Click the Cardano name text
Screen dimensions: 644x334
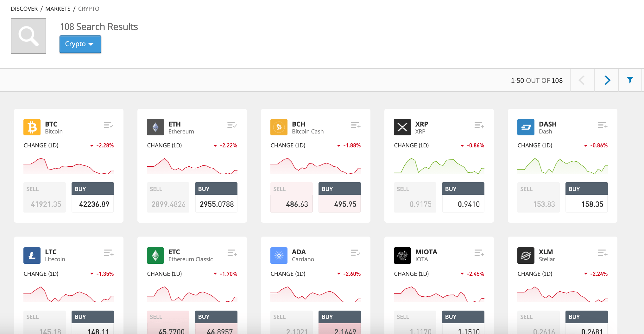pyautogui.click(x=303, y=259)
